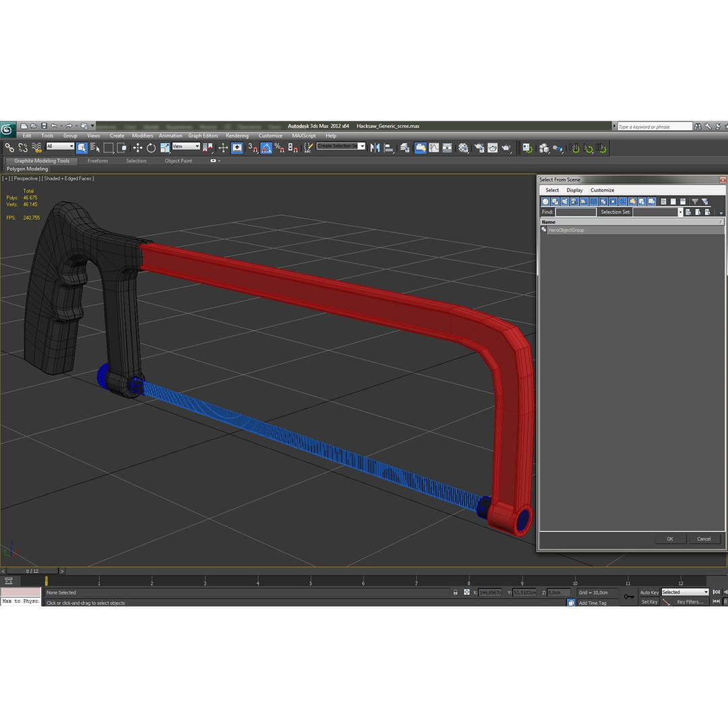Open the Polygon Modeling panel
Viewport: 728px width, 728px height.
click(28, 169)
